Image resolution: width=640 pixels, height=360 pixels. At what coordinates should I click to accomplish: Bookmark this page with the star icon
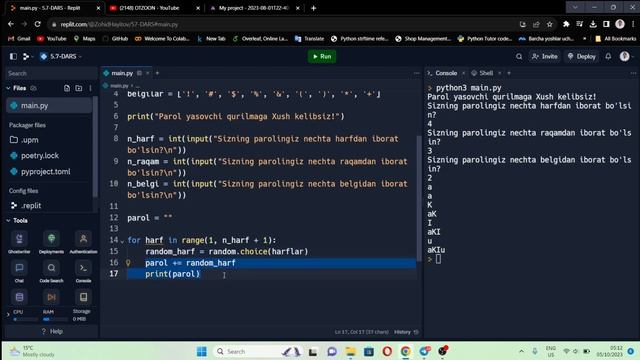(x=550, y=24)
